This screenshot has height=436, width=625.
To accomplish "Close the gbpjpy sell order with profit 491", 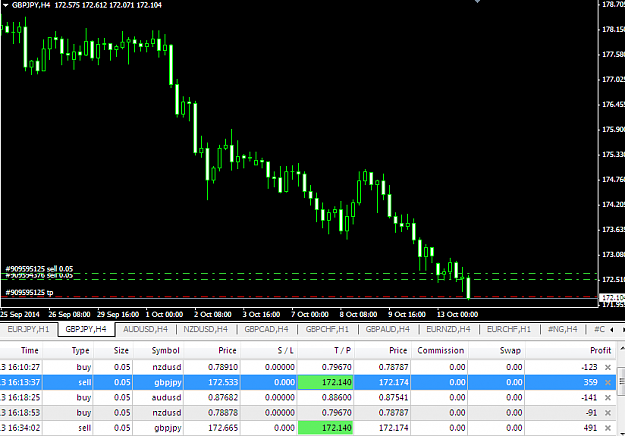I will pyautogui.click(x=608, y=428).
